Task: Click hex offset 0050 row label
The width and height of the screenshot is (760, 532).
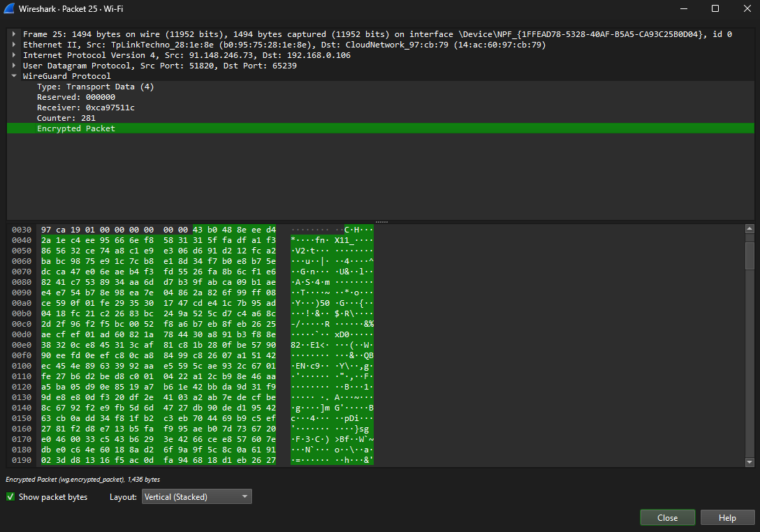Action: tap(22, 251)
